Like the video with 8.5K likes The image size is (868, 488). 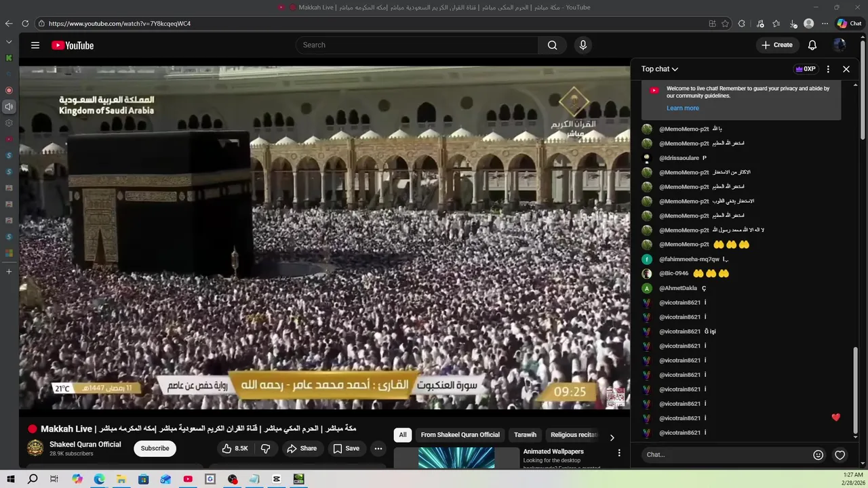click(x=235, y=449)
